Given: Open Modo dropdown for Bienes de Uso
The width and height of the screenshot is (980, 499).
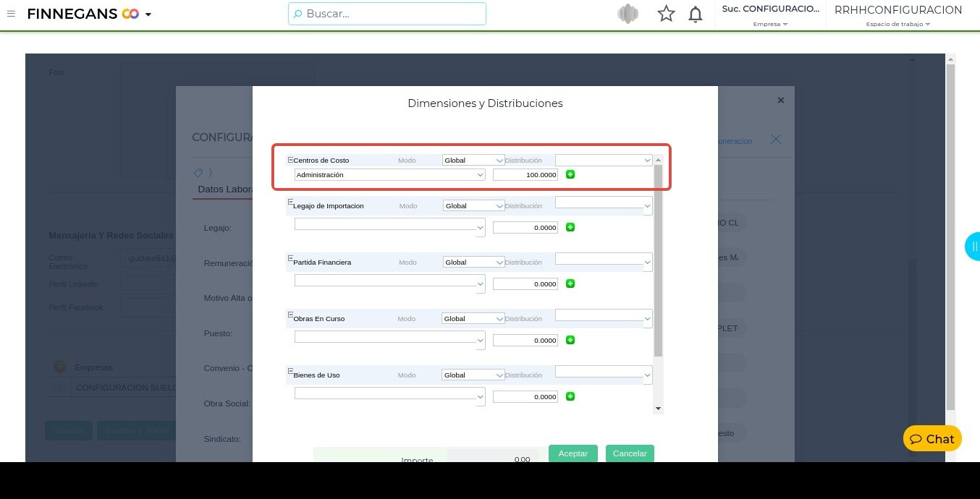Looking at the screenshot, I should pyautogui.click(x=473, y=375).
